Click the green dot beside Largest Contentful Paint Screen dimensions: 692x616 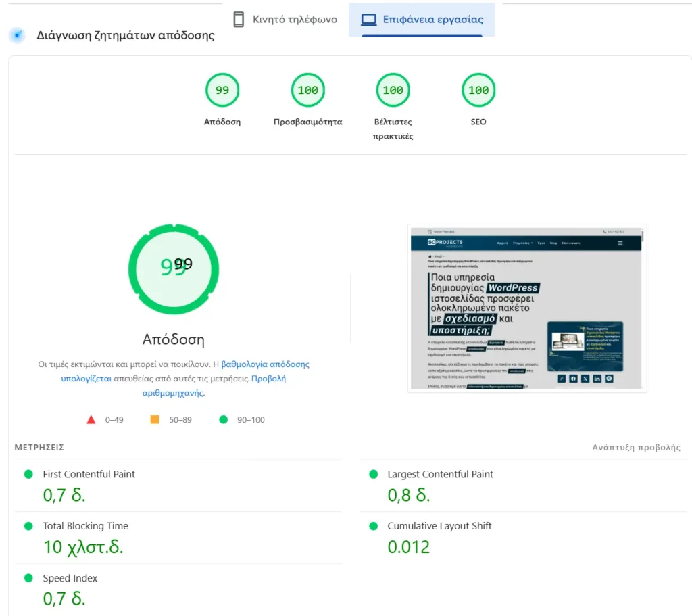pyautogui.click(x=372, y=474)
